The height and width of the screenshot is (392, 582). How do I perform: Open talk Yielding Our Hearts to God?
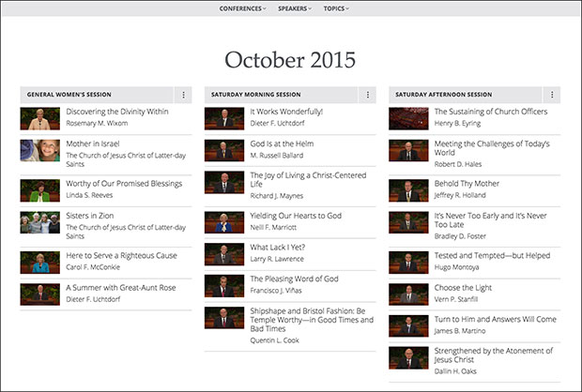pyautogui.click(x=296, y=216)
